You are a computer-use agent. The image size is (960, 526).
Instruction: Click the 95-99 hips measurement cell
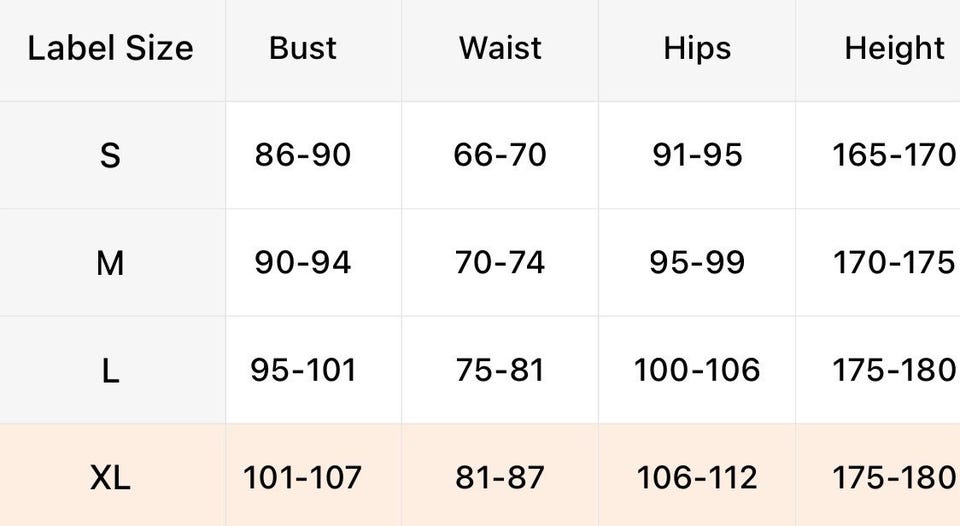[697, 263]
